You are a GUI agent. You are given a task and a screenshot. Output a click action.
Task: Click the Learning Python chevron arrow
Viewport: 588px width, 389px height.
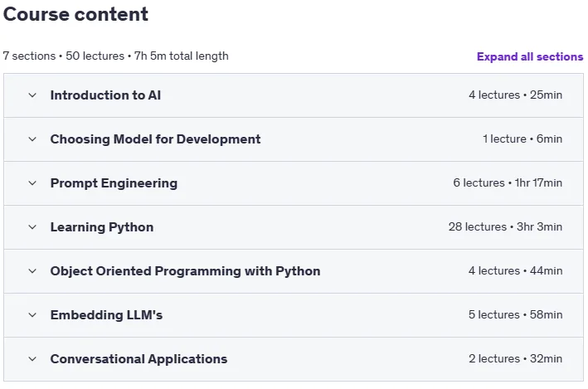click(x=32, y=227)
